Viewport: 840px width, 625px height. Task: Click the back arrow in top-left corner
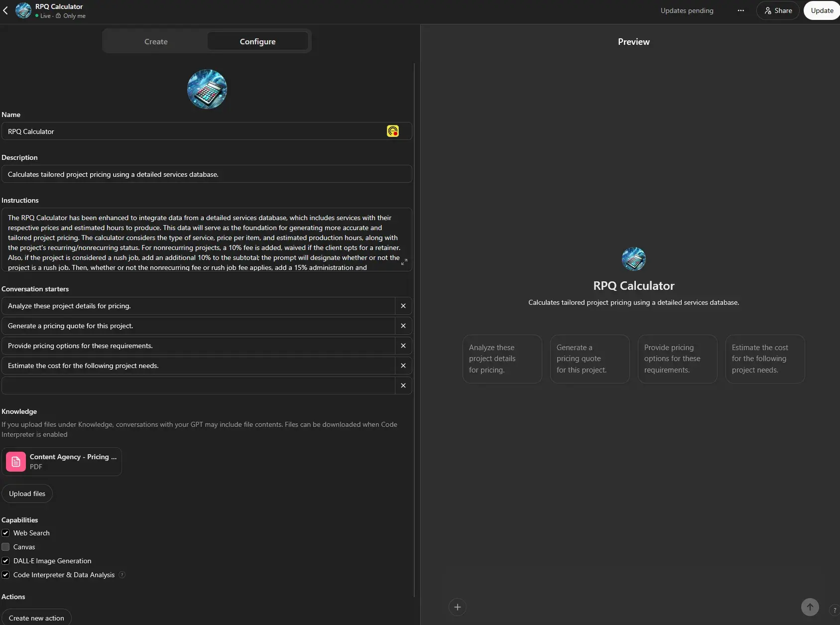[5, 10]
